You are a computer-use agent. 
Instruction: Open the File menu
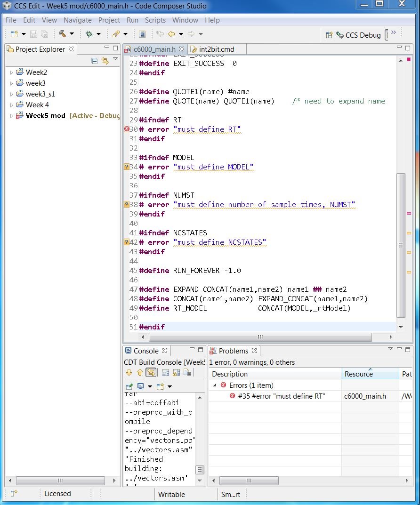pos(11,20)
